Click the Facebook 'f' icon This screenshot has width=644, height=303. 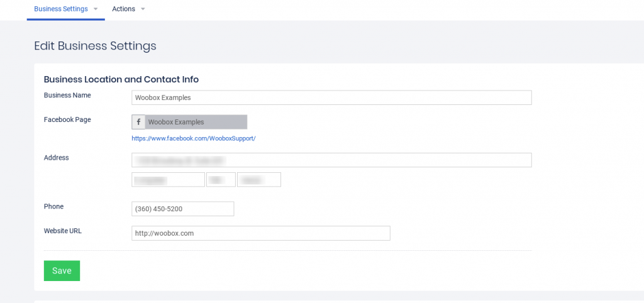coord(138,122)
